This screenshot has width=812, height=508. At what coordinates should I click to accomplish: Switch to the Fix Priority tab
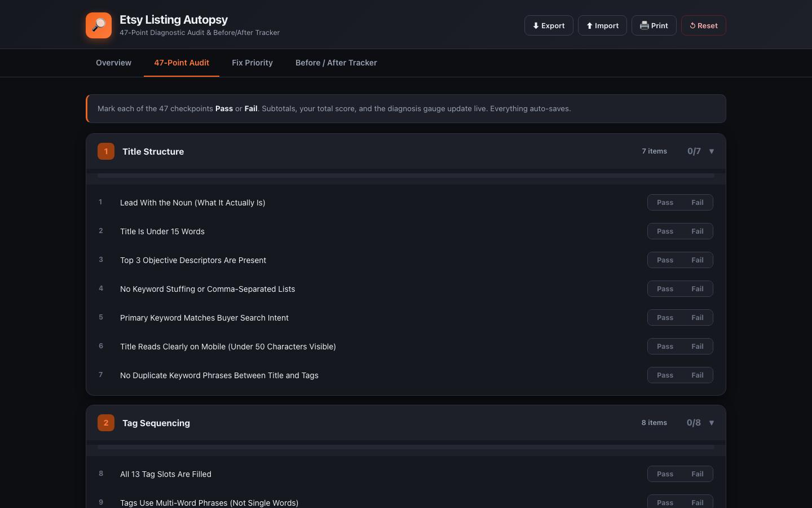point(252,63)
